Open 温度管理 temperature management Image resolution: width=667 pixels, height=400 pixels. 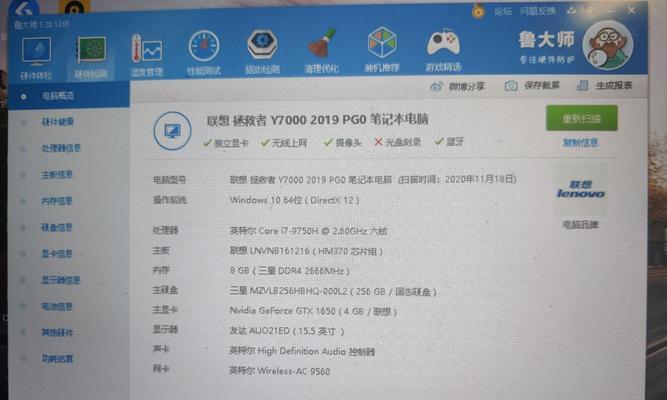(x=147, y=55)
